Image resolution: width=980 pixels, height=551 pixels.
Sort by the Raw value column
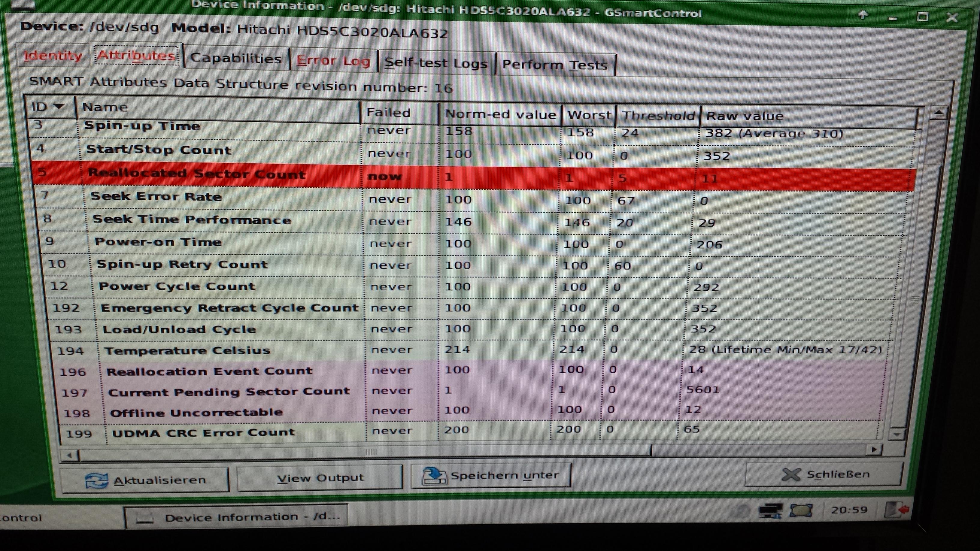click(745, 116)
